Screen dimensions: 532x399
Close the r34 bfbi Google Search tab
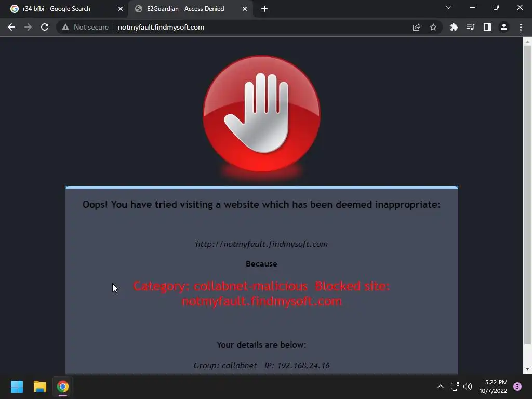(121, 9)
